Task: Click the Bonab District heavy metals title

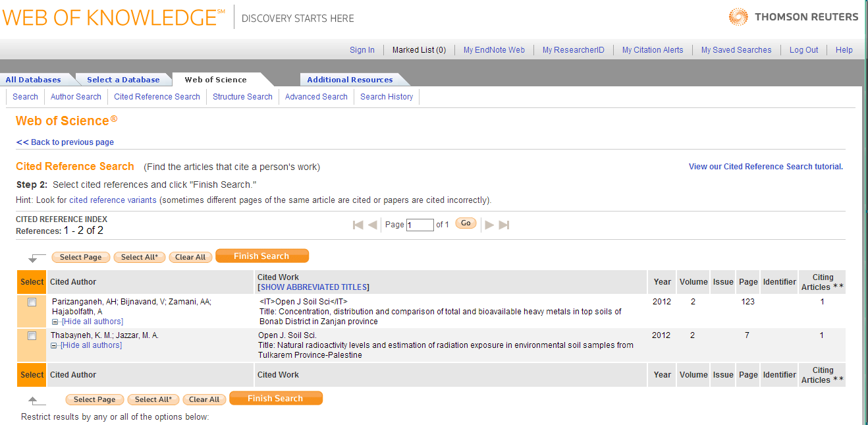Action: (x=441, y=317)
